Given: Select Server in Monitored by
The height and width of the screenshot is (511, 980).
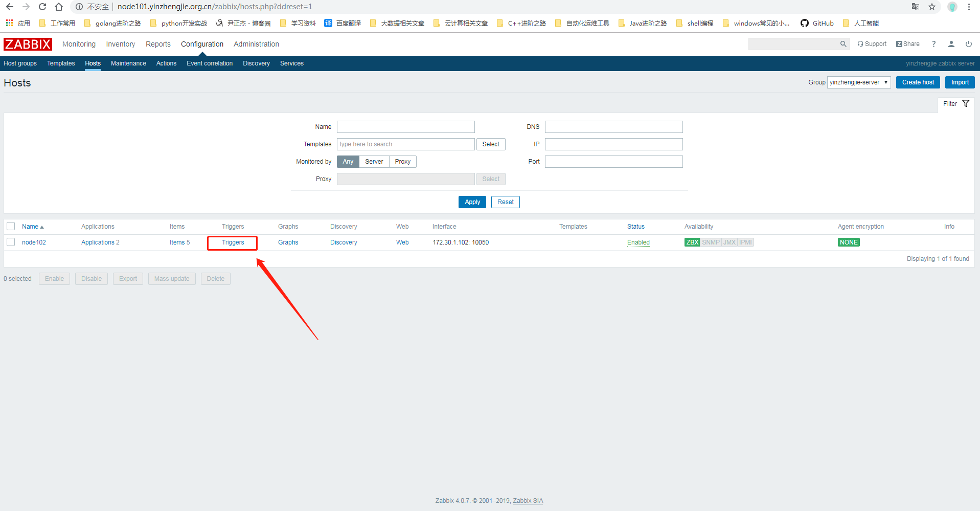Looking at the screenshot, I should click(374, 162).
